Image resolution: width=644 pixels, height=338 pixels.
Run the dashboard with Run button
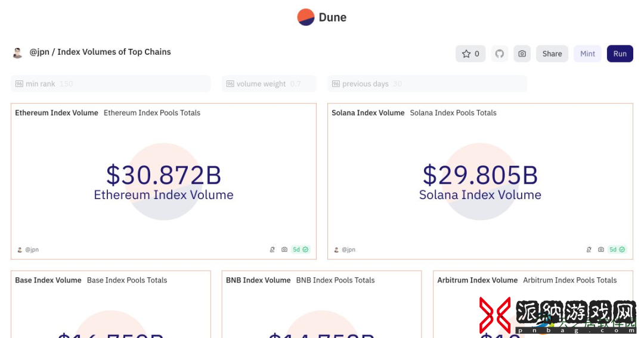click(x=620, y=54)
